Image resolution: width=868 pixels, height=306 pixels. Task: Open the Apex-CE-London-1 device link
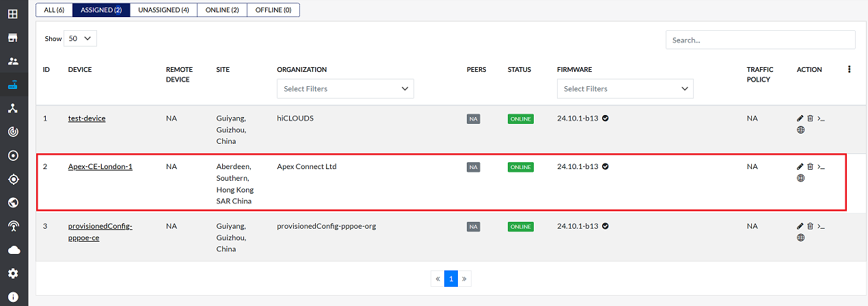click(x=100, y=166)
